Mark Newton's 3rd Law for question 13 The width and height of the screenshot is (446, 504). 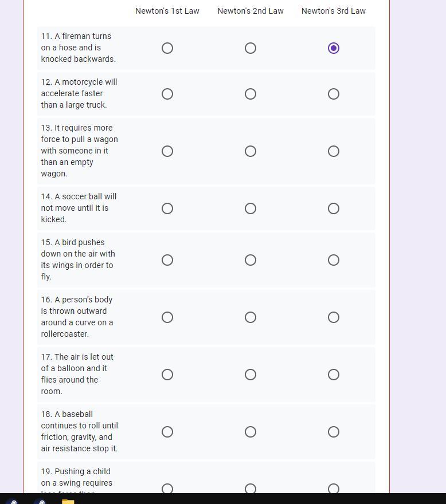click(x=334, y=151)
